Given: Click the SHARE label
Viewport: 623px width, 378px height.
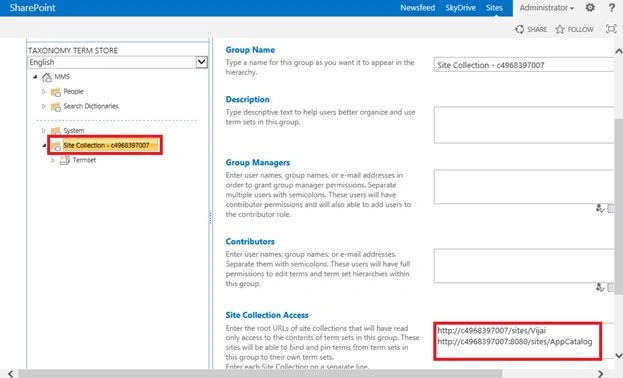Looking at the screenshot, I should (x=537, y=29).
